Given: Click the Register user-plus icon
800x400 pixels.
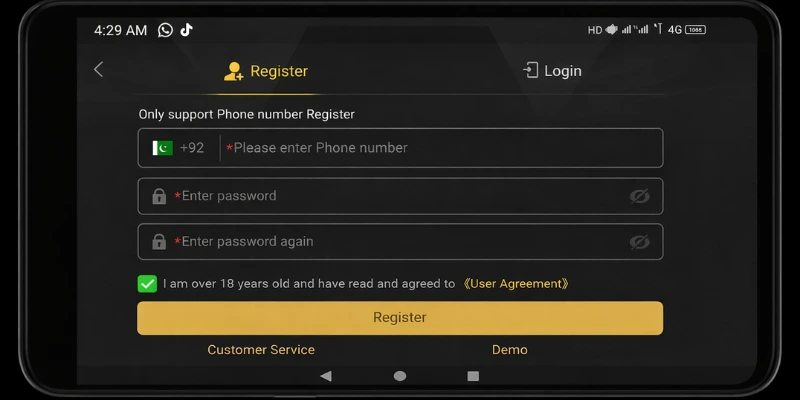Looking at the screenshot, I should point(234,71).
